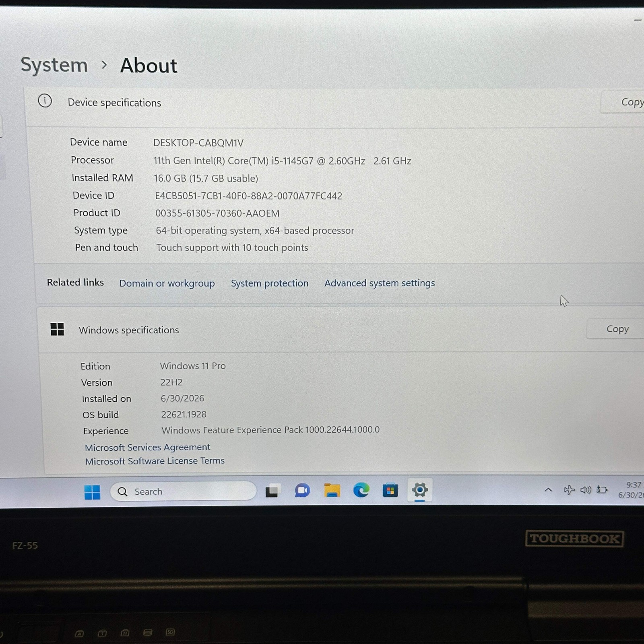Image resolution: width=644 pixels, height=644 pixels.
Task: Click the Windows specifications header
Action: coord(129,330)
